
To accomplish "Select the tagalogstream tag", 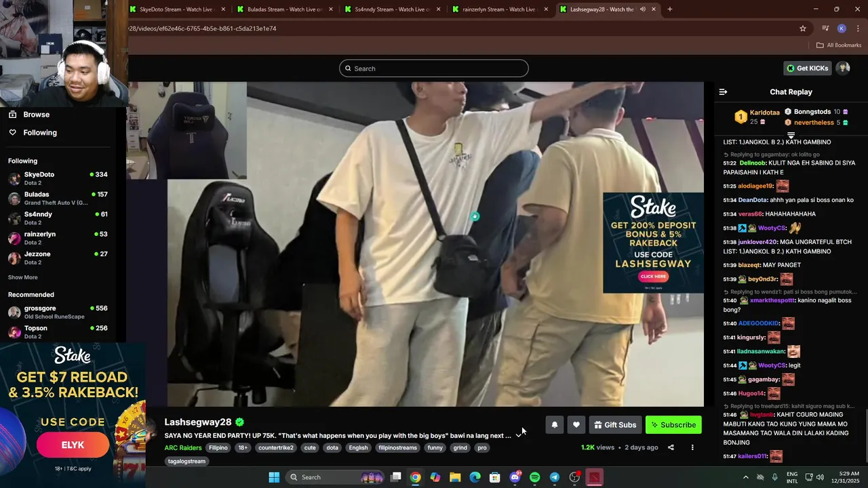I will (x=186, y=462).
